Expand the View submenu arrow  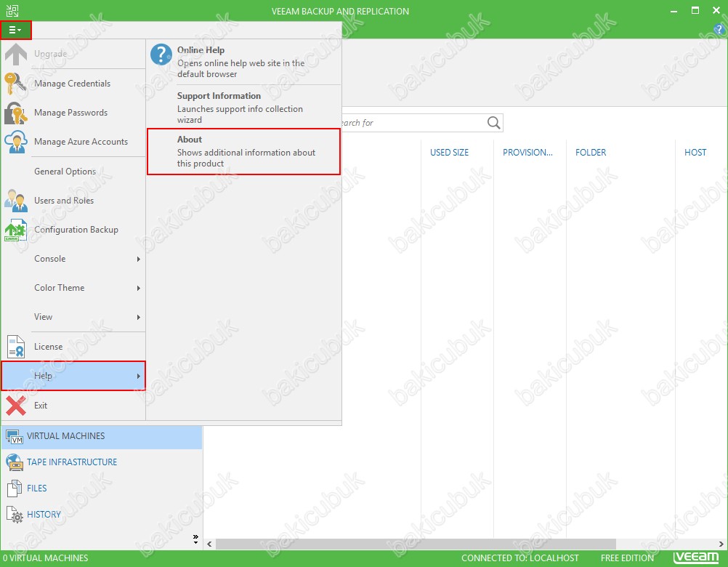click(138, 317)
